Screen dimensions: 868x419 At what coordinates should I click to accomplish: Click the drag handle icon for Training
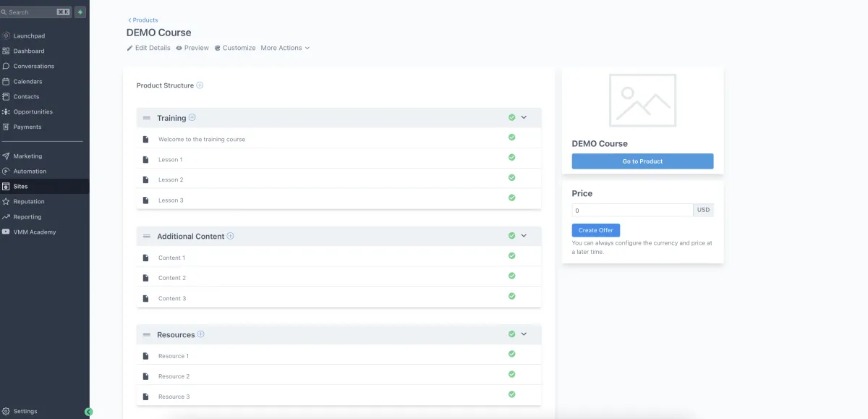coord(146,118)
